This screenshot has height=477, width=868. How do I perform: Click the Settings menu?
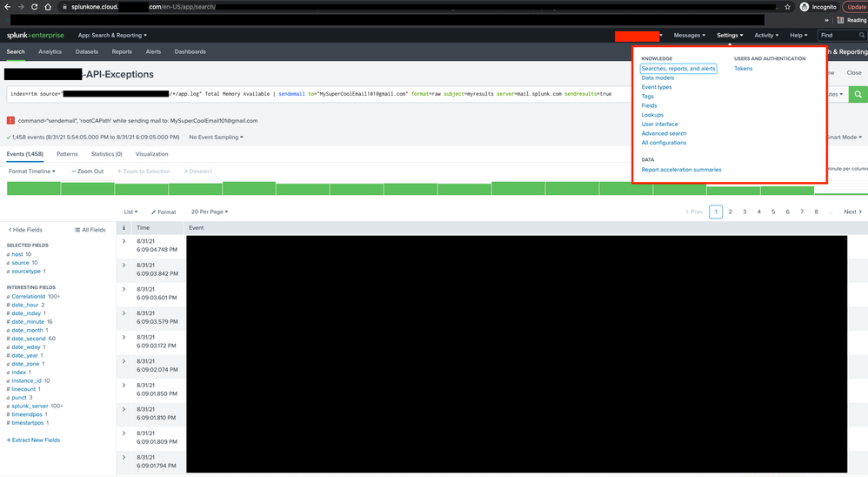730,35
